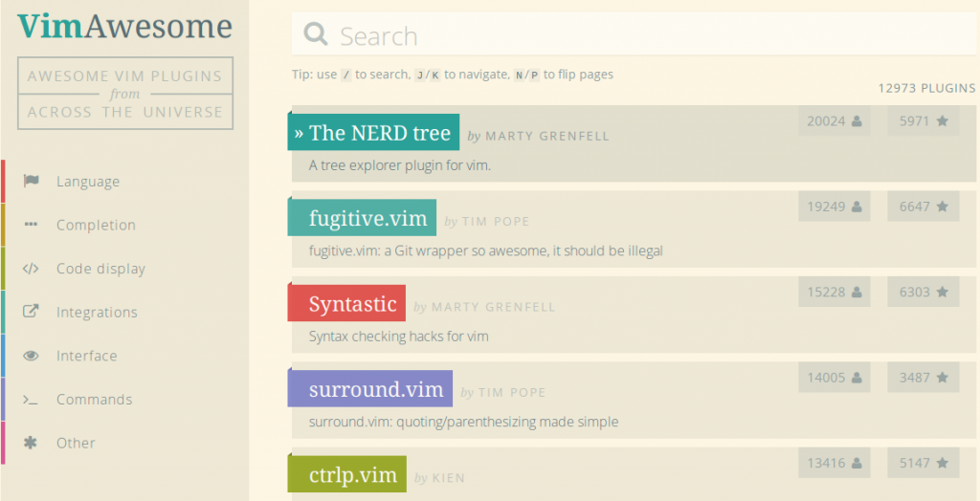Click the Interface eye icon
Image resolution: width=980 pixels, height=501 pixels.
coord(31,356)
